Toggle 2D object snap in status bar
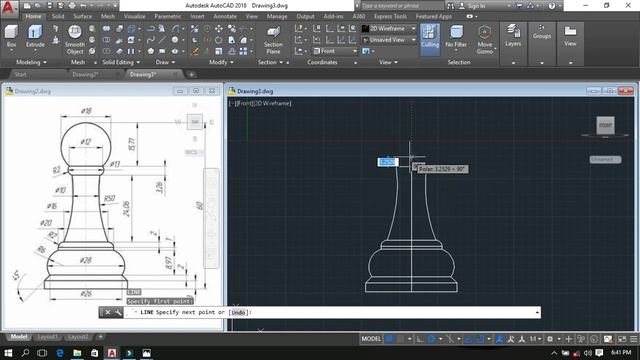The width and height of the screenshot is (640, 360). (x=480, y=339)
